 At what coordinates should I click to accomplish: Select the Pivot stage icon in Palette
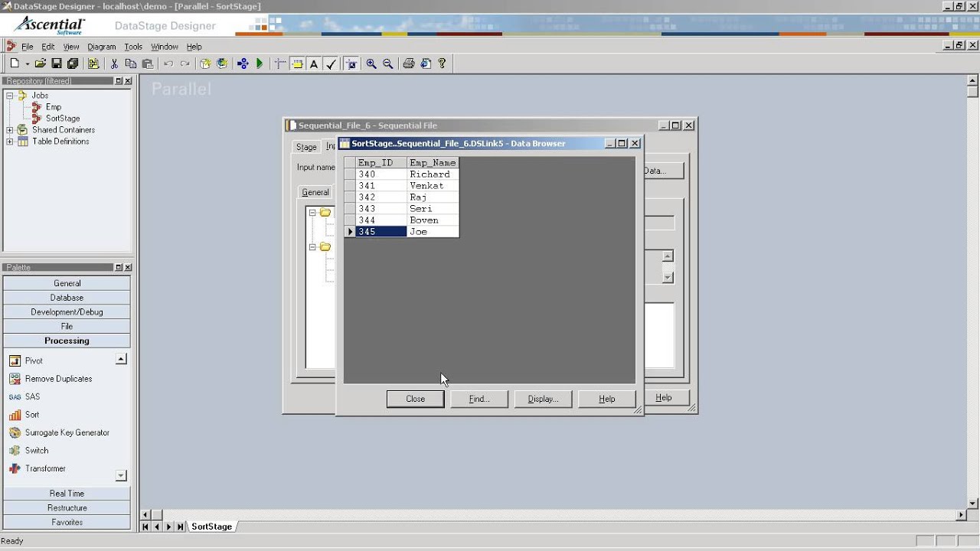15,360
